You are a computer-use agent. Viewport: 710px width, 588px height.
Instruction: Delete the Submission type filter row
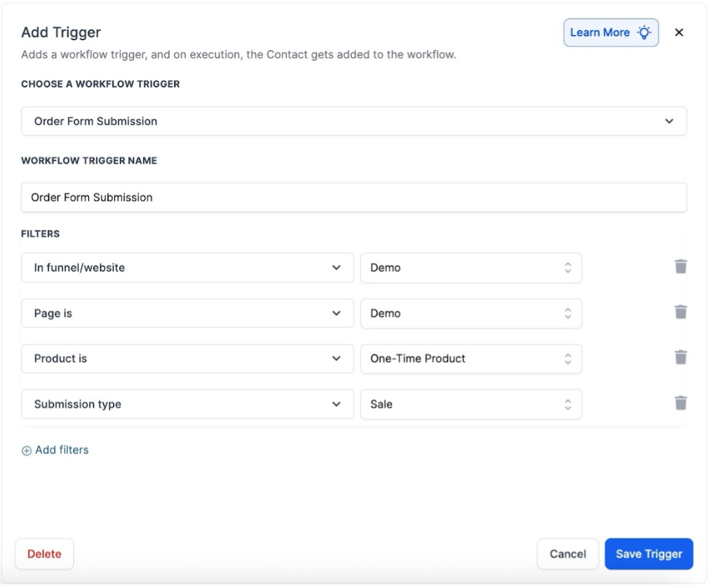point(680,403)
